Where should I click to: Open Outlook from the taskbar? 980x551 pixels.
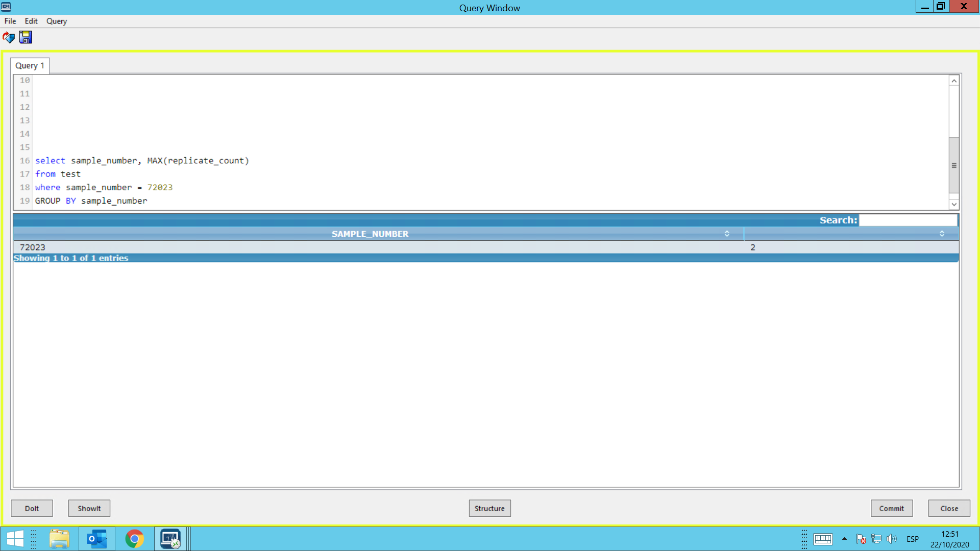[96, 539]
